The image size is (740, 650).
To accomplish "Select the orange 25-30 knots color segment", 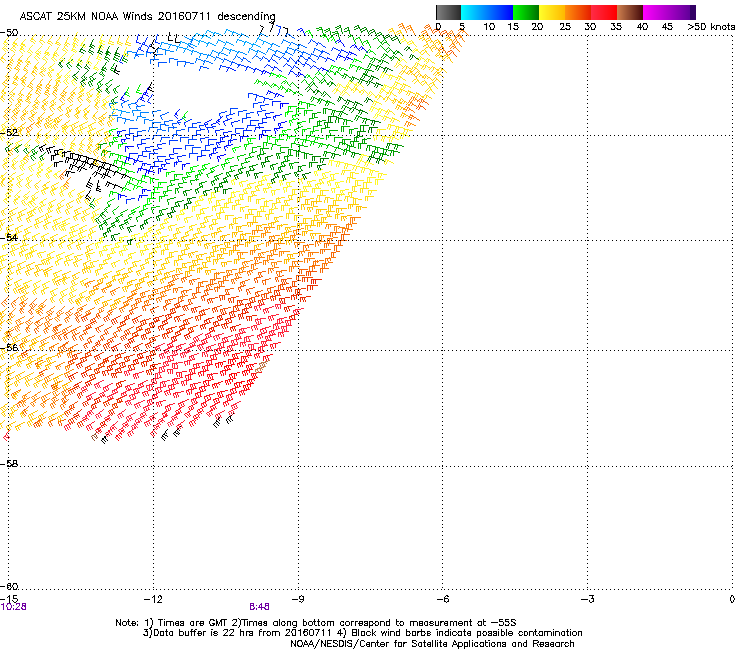I will (578, 12).
